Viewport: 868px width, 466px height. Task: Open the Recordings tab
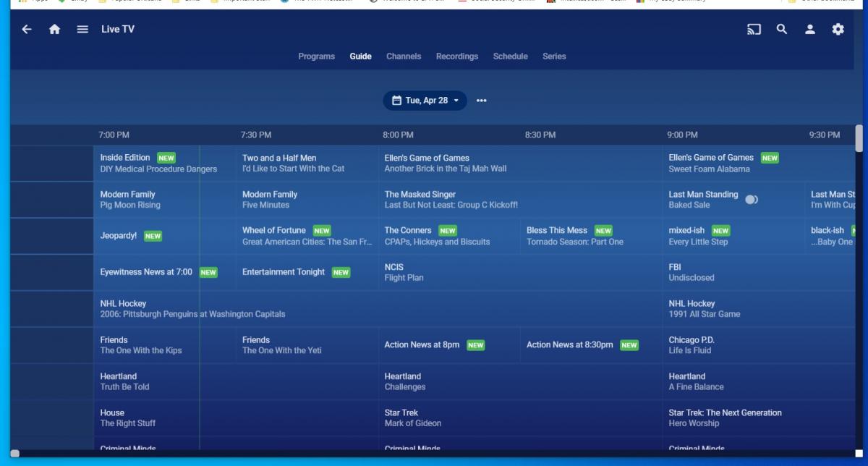point(457,56)
